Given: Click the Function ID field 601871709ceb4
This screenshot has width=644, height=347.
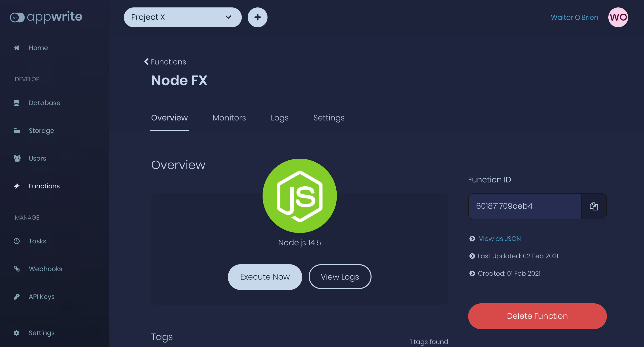Looking at the screenshot, I should (x=525, y=206).
